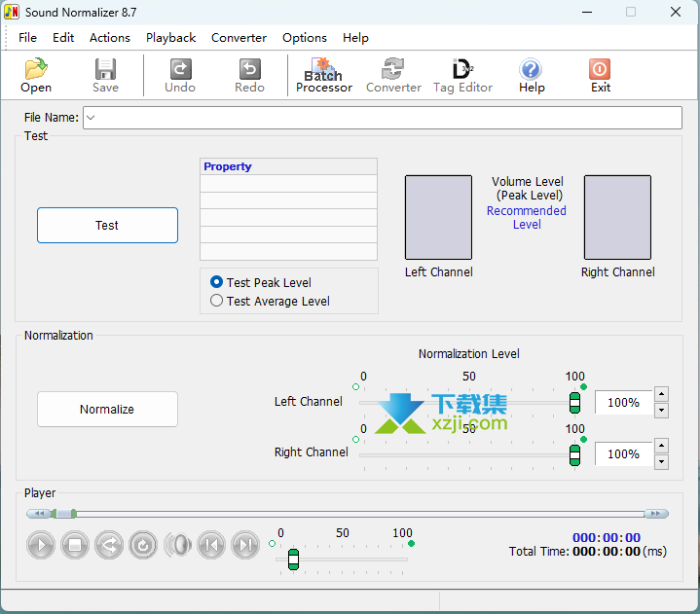Click the Normalize button

pos(108,410)
